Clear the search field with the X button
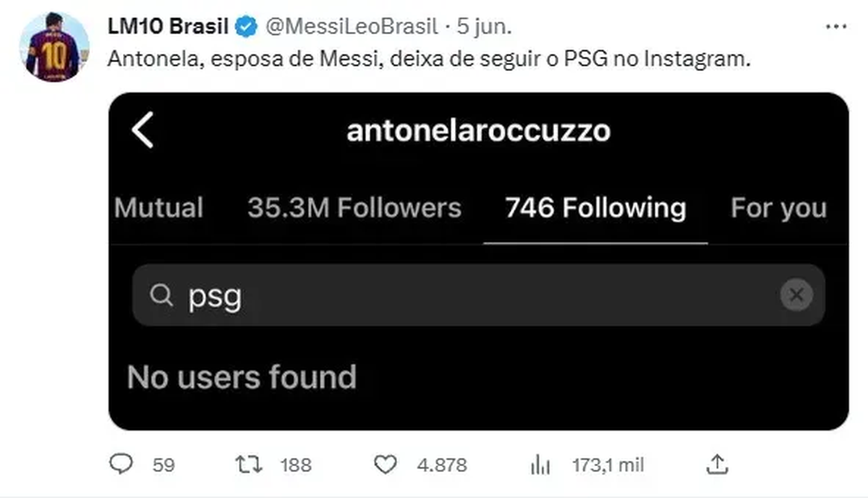 point(796,295)
